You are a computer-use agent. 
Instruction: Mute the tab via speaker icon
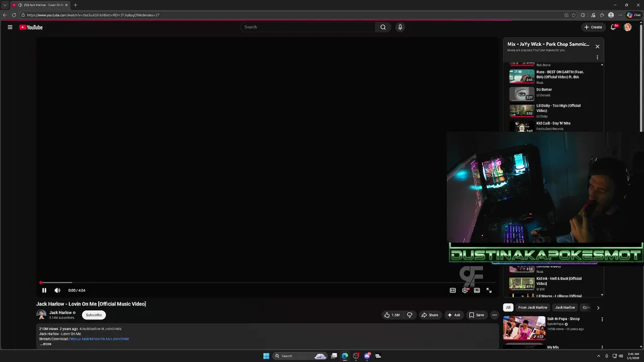[20, 5]
